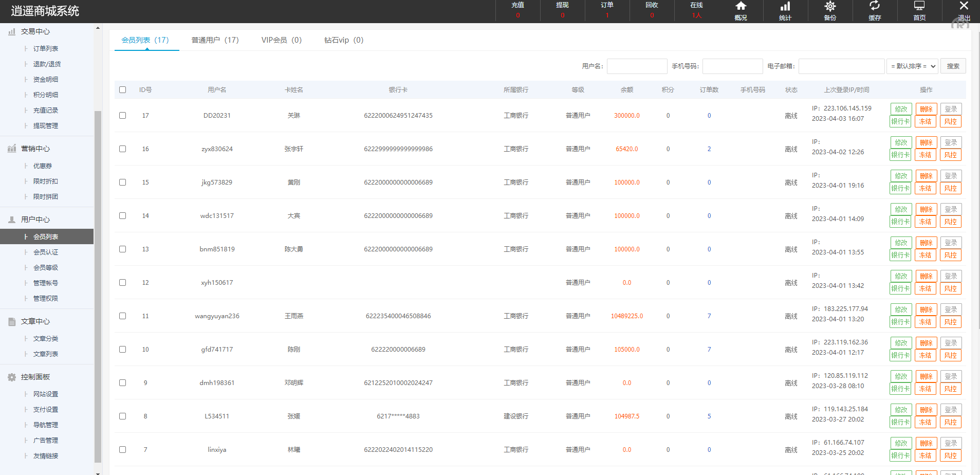Viewport: 980px width, 475px height.
Task: Check the row checkbox for user DD20231
Action: point(122,115)
